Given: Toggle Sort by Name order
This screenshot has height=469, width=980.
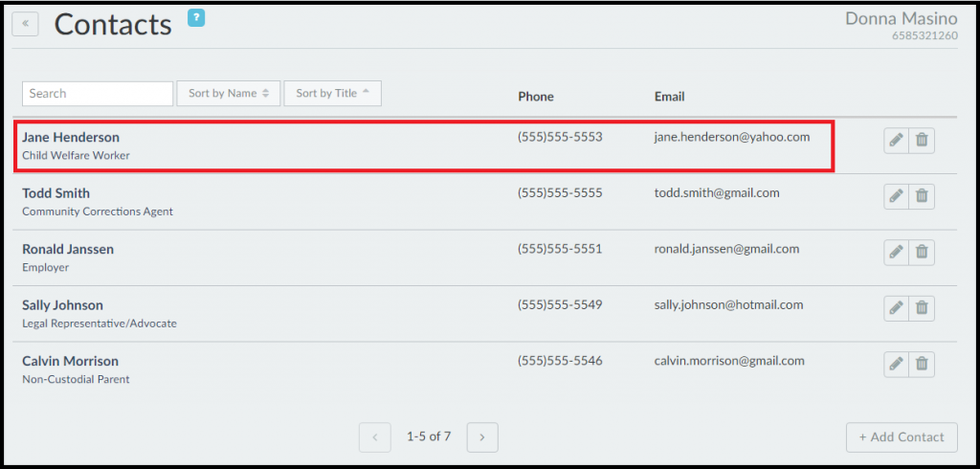Looking at the screenshot, I should tap(228, 93).
